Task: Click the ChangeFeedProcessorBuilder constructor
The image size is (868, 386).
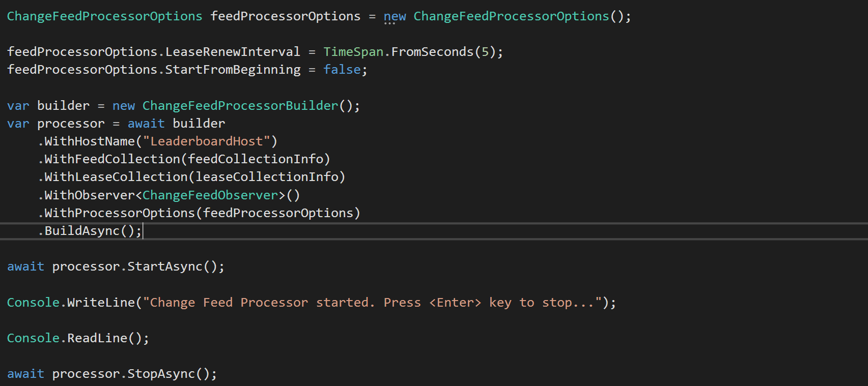Action: (240, 106)
